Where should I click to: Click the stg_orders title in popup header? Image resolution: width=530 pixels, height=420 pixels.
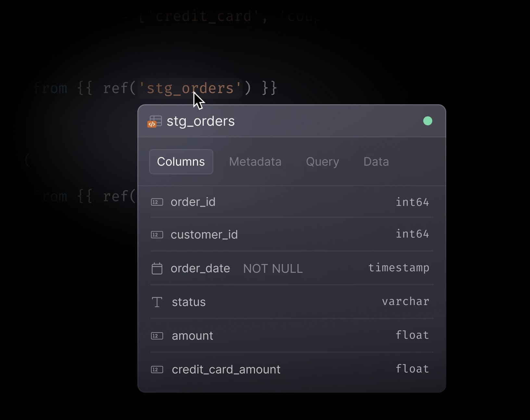200,121
